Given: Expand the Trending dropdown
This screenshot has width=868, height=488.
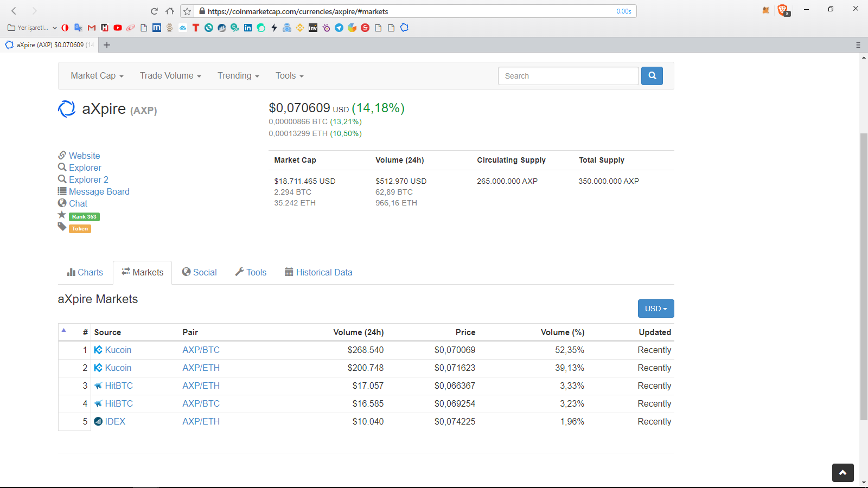Looking at the screenshot, I should pos(238,76).
